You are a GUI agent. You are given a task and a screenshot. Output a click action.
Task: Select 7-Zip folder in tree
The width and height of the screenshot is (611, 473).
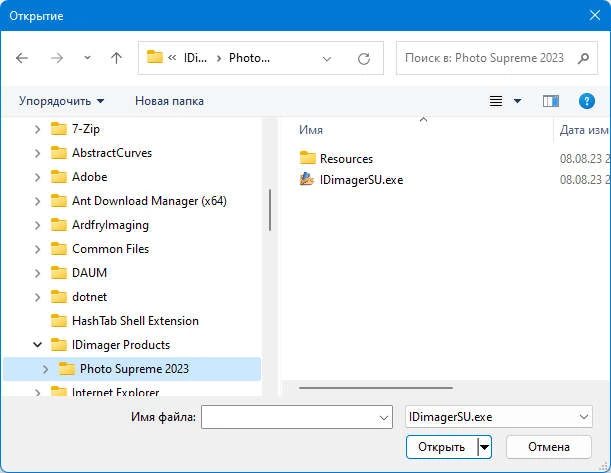point(86,129)
